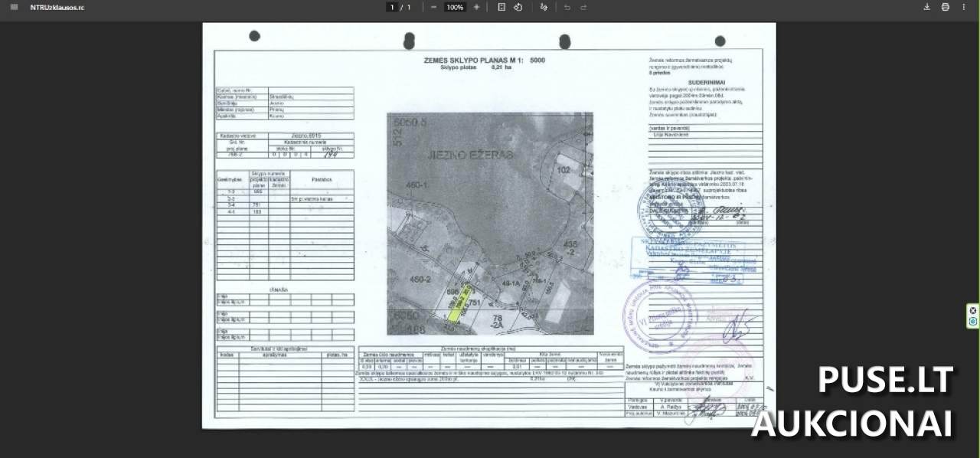
Task: Click the 100% zoom level field
Action: click(x=455, y=7)
